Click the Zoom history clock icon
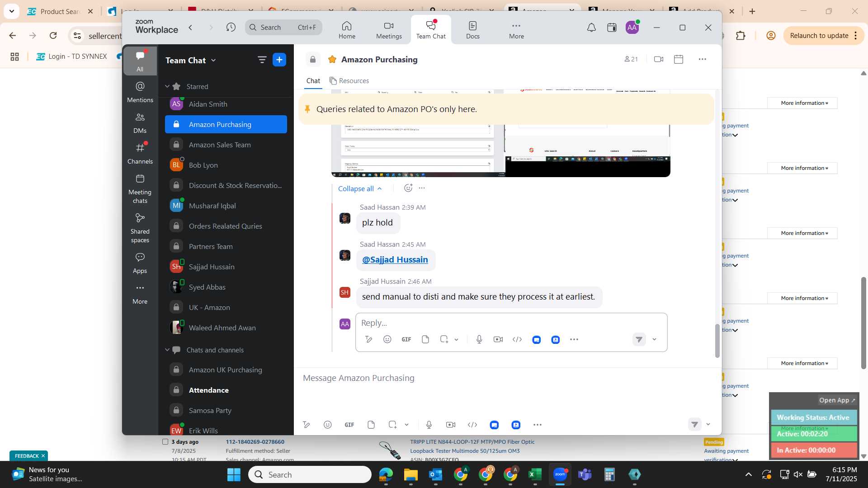Screen dimensions: 868x488 (231, 28)
